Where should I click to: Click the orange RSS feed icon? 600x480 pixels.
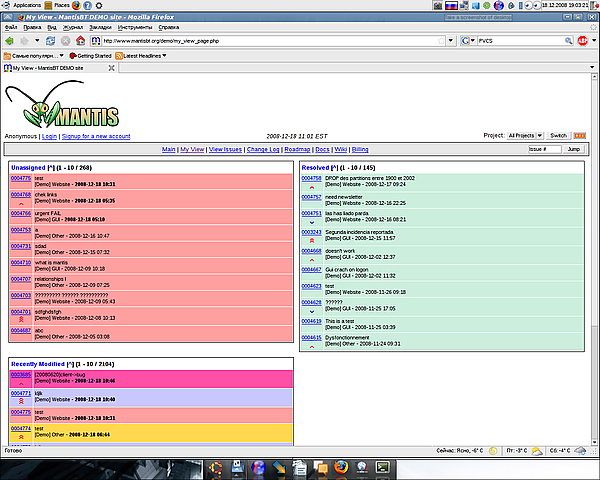click(580, 136)
